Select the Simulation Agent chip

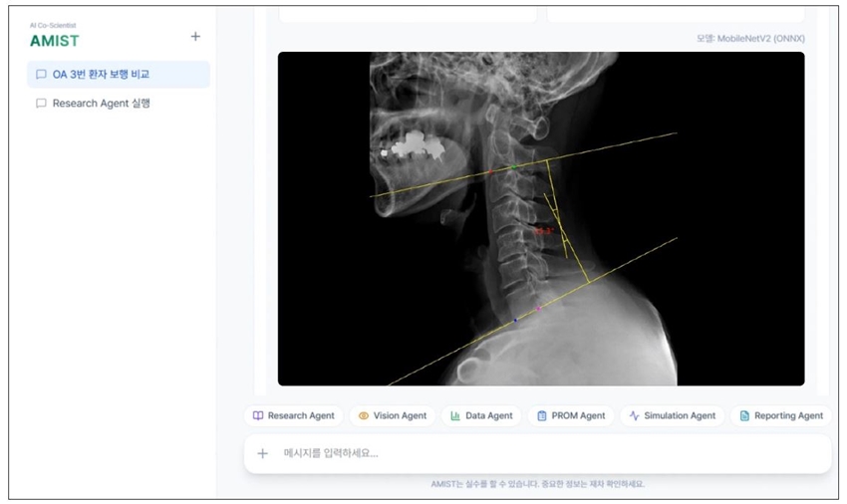click(672, 415)
